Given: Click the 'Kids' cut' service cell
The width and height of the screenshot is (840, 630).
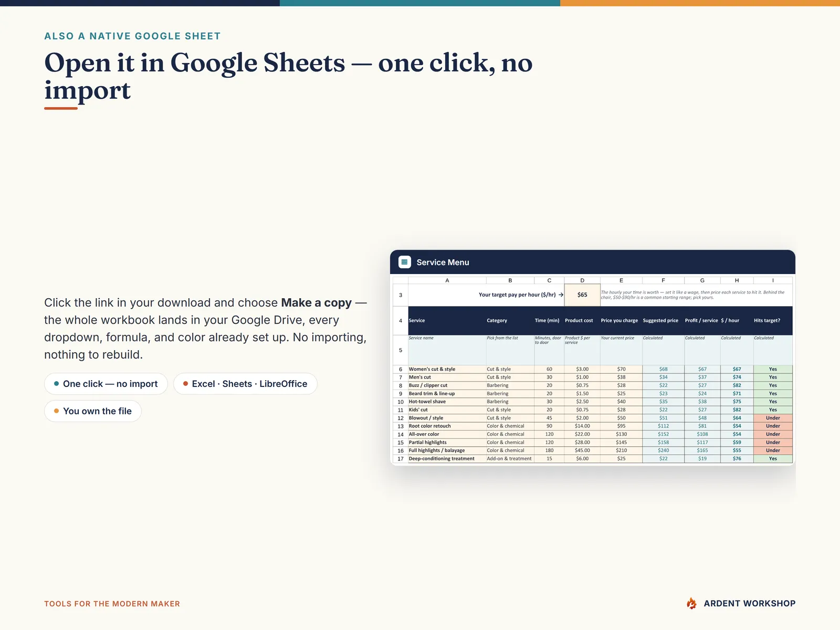Looking at the screenshot, I should pyautogui.click(x=447, y=410).
